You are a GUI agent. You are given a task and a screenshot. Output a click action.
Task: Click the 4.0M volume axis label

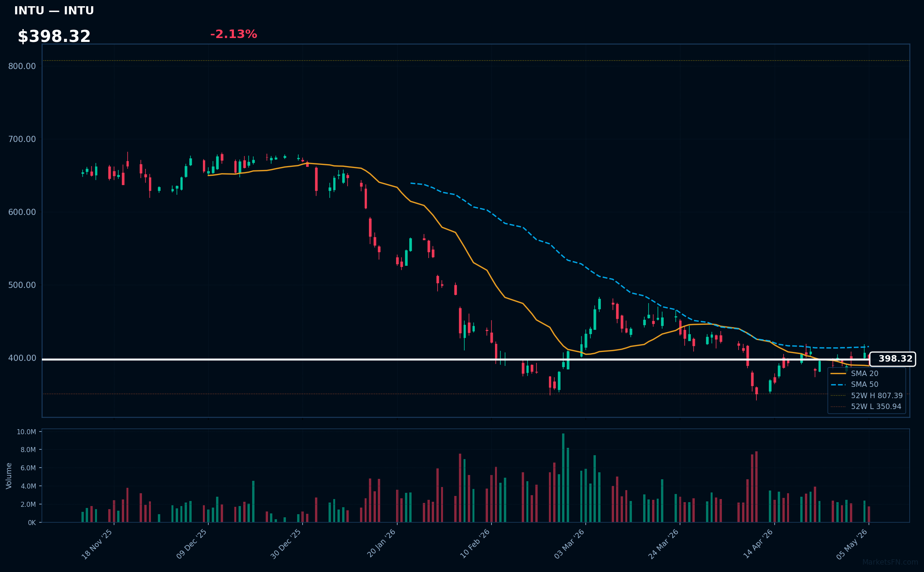[28, 486]
